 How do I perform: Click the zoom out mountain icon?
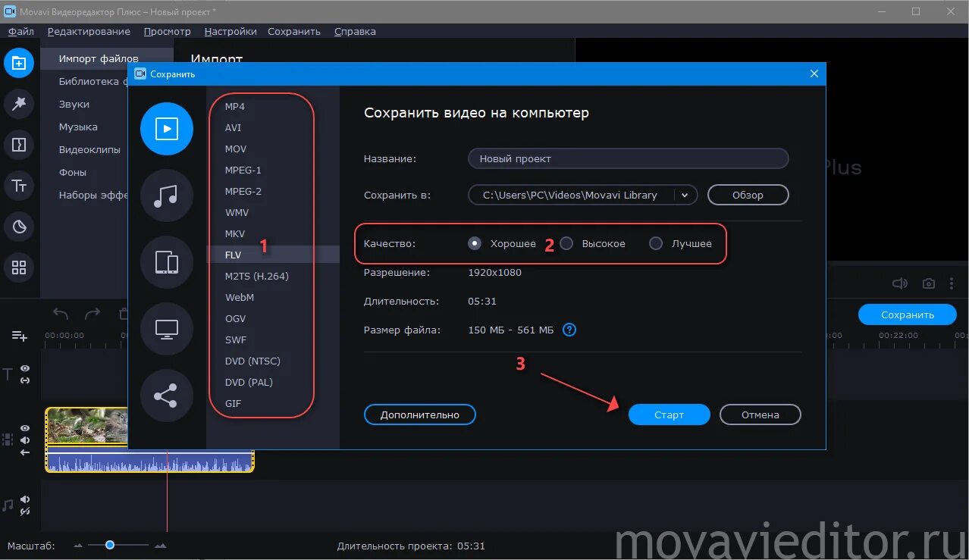[x=78, y=546]
